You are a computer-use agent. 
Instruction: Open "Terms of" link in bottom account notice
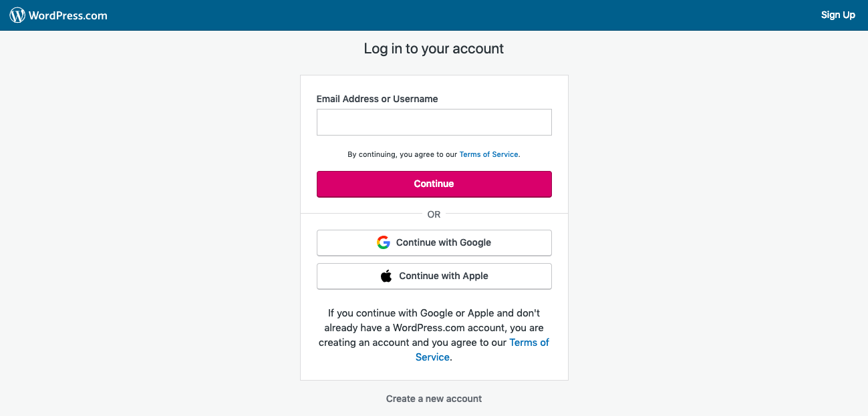(x=529, y=343)
